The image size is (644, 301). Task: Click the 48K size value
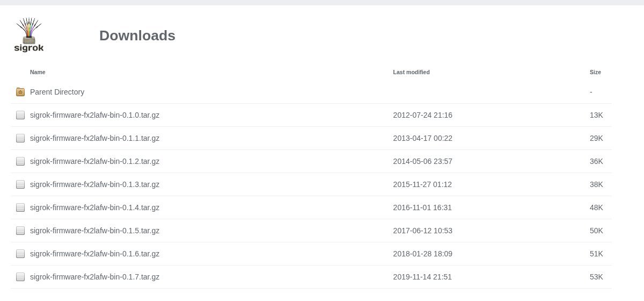pos(596,207)
